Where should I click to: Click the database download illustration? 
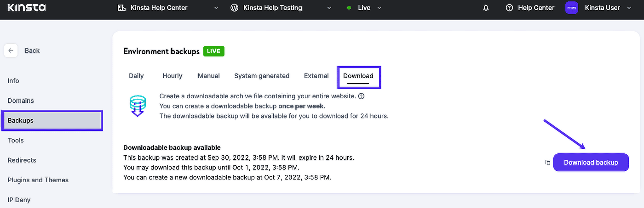[x=138, y=106]
